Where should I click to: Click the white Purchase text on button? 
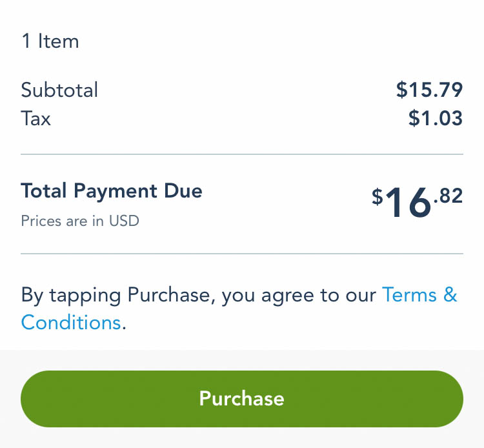click(242, 398)
